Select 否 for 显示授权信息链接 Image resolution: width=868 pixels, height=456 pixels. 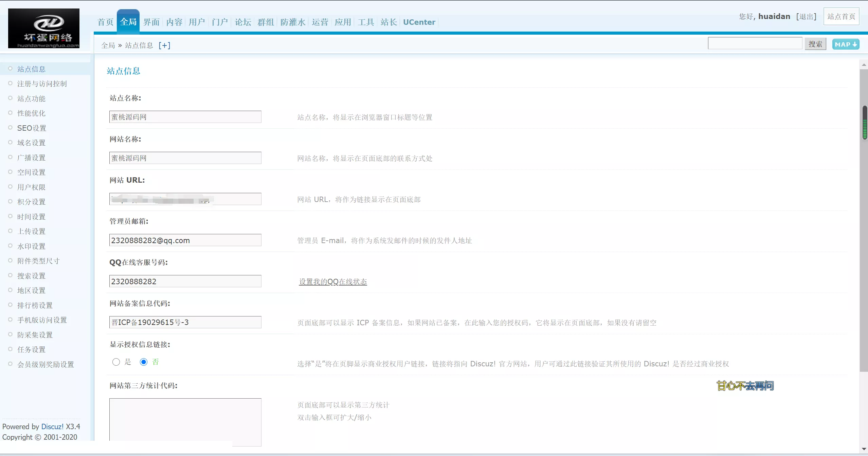point(144,362)
